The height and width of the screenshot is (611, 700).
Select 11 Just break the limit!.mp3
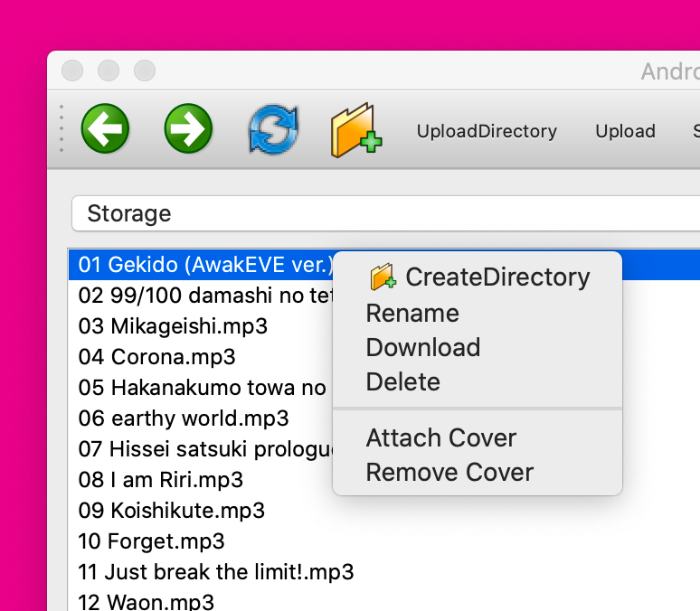(x=216, y=572)
